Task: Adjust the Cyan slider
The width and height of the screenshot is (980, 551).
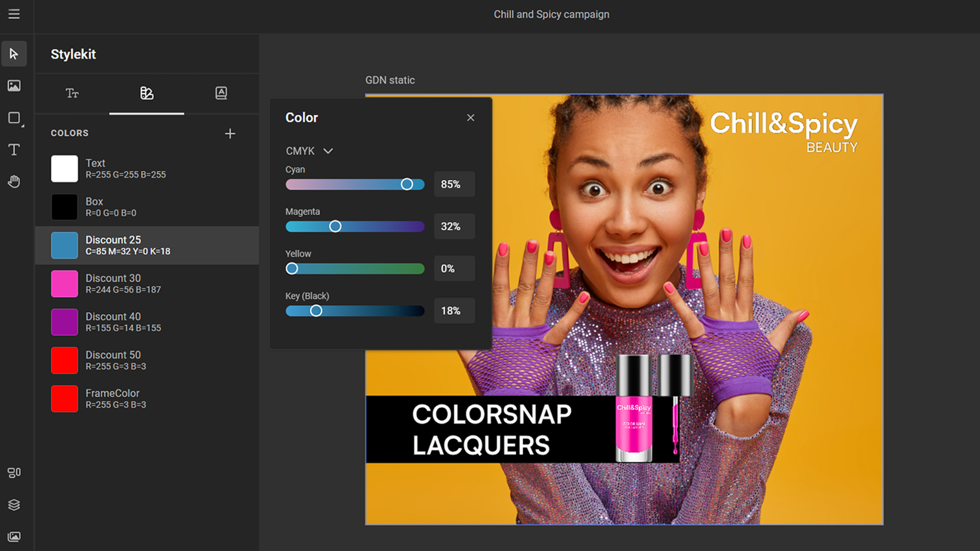Action: click(355, 184)
